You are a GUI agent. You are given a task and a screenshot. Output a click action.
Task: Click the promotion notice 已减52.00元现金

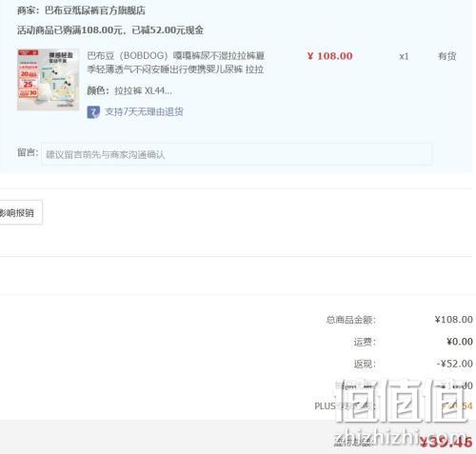click(168, 30)
